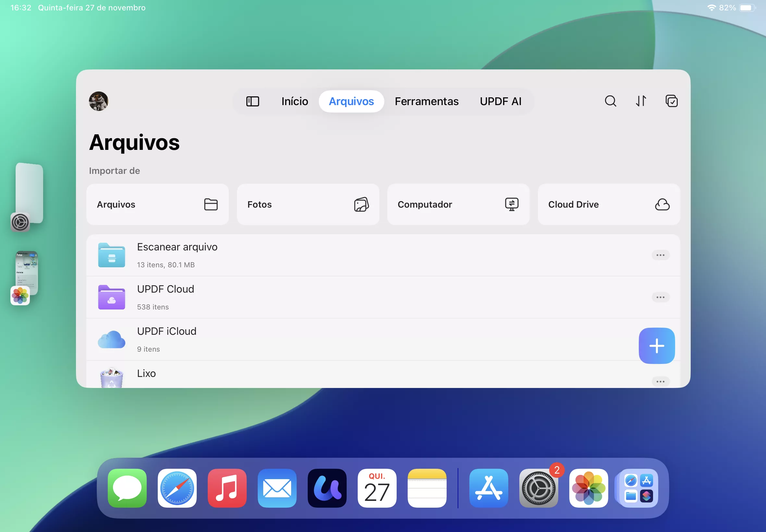Import from Arquivos folder card
The height and width of the screenshot is (532, 766).
click(157, 204)
